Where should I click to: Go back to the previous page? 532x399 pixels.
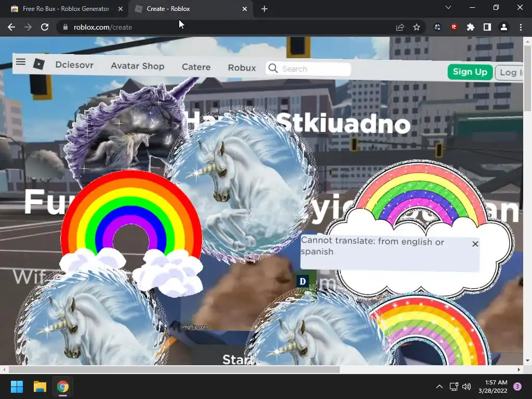(11, 27)
